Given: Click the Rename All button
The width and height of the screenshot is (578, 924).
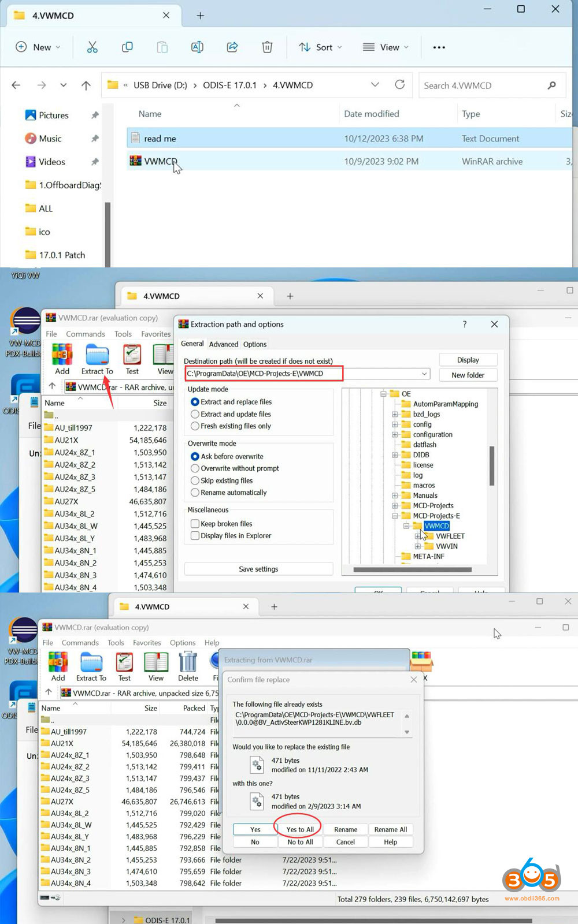Looking at the screenshot, I should 391,829.
